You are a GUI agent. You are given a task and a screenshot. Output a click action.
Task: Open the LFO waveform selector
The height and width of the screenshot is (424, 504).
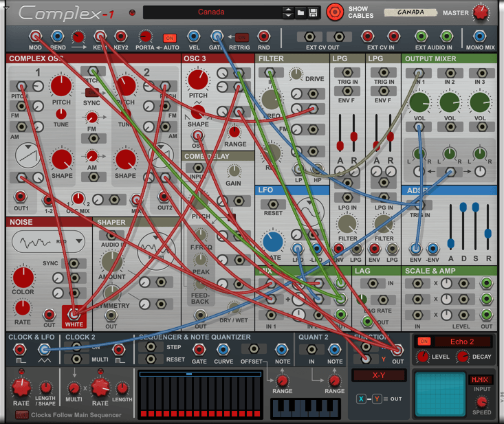tap(309, 212)
